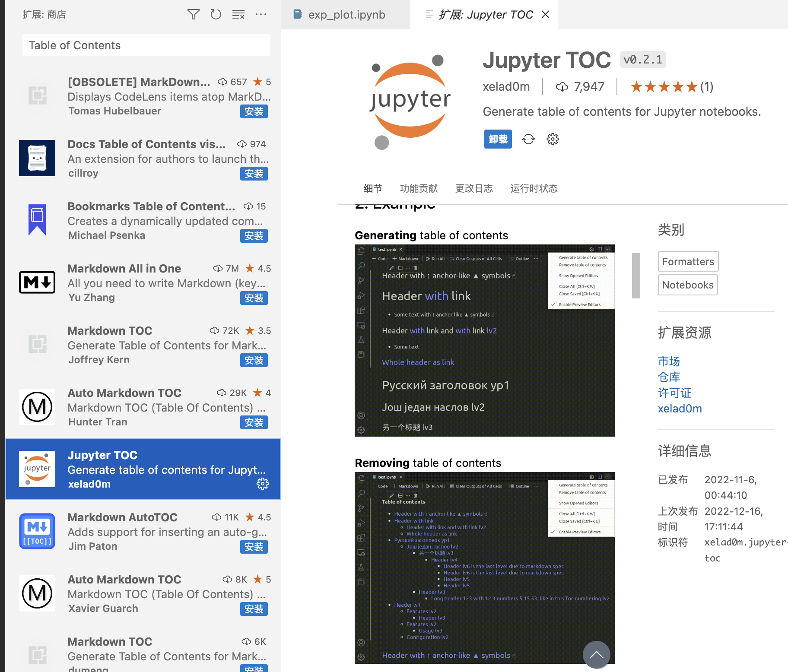788x672 pixels.
Task: Switch to the 运行时状态 tab
Action: point(534,188)
